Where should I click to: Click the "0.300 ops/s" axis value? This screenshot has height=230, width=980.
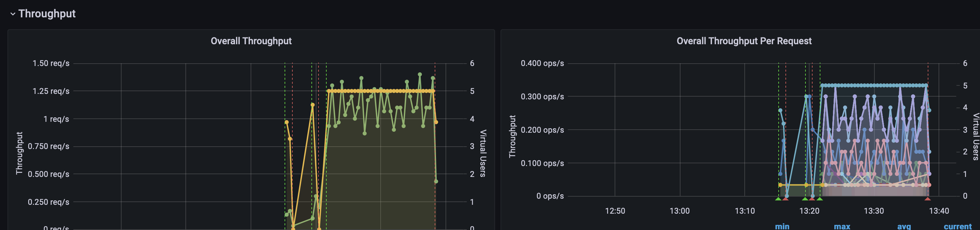click(x=543, y=97)
